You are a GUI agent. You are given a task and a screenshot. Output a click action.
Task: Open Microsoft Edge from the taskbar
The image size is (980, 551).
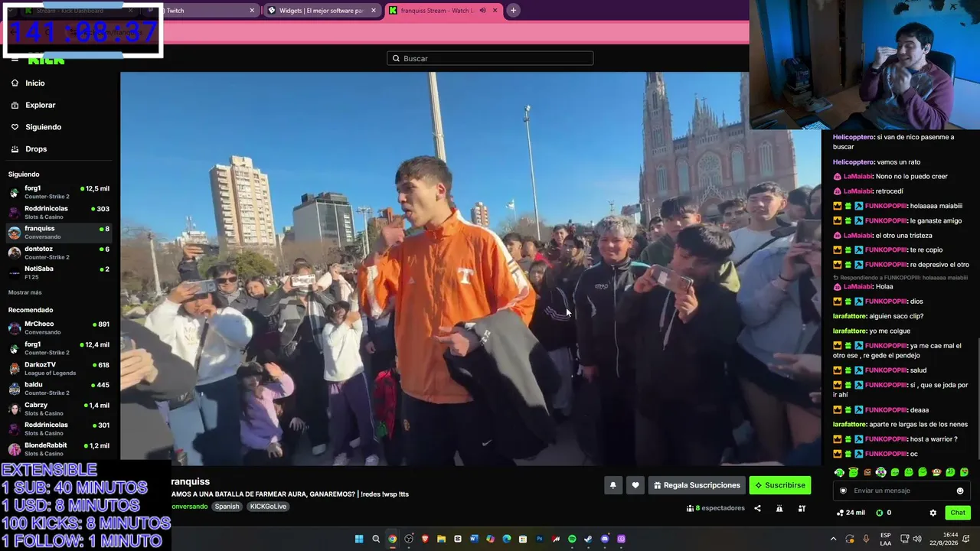pos(507,539)
